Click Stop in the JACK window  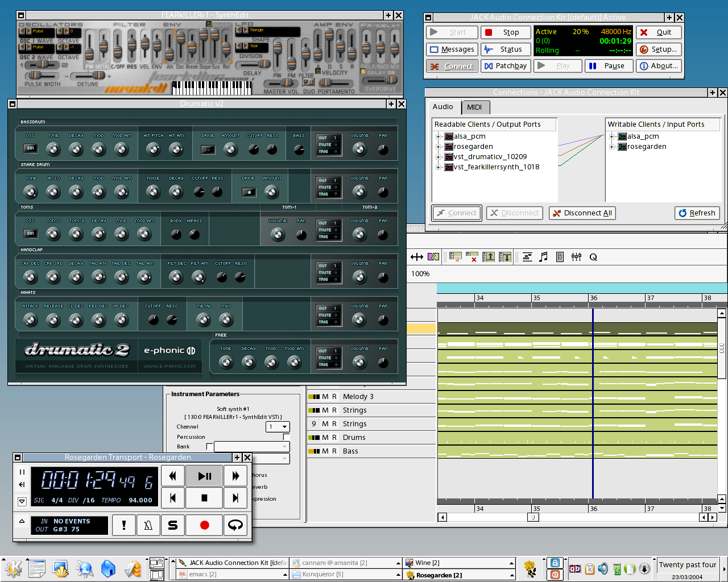[x=506, y=32]
